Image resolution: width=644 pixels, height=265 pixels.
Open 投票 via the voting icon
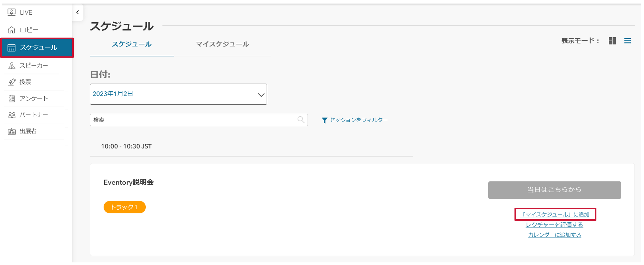click(x=12, y=82)
